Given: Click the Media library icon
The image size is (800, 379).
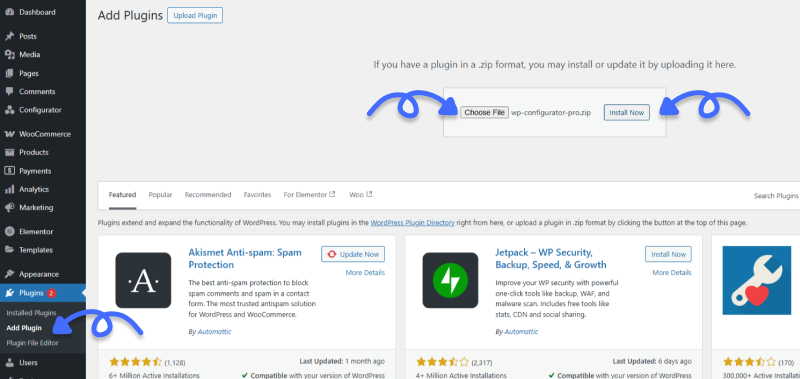Looking at the screenshot, I should (x=9, y=55).
